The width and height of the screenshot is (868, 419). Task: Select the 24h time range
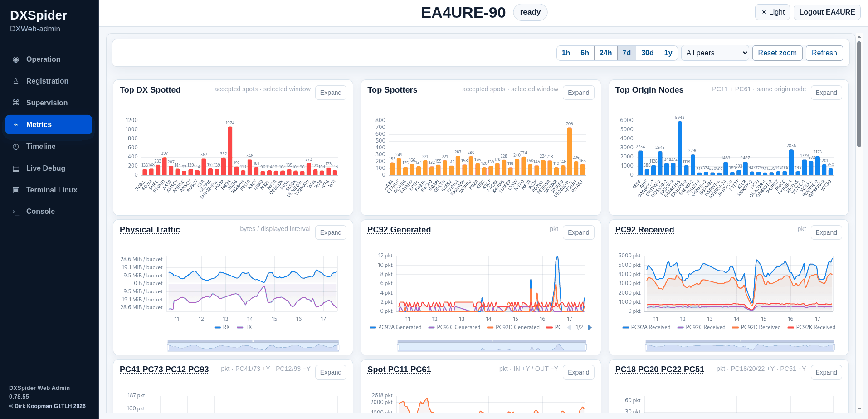tap(605, 53)
